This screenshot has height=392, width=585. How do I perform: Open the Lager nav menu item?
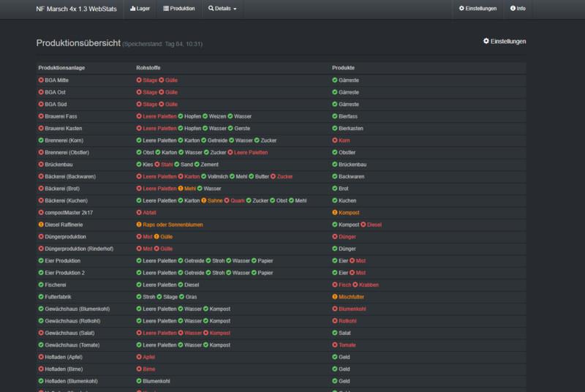pyautogui.click(x=140, y=9)
